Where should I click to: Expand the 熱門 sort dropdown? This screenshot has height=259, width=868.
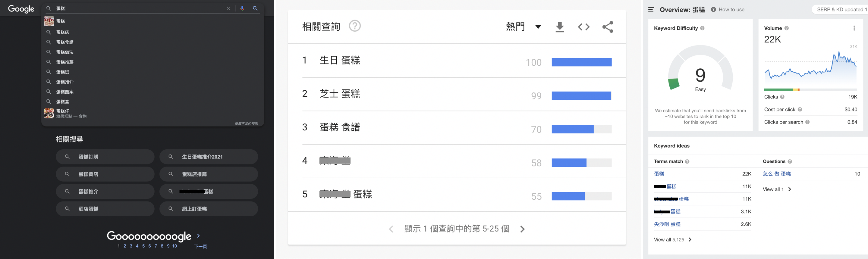[538, 27]
